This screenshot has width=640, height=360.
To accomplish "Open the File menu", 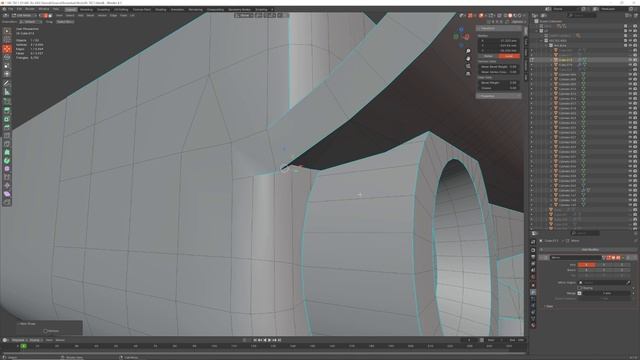I will coord(10,9).
